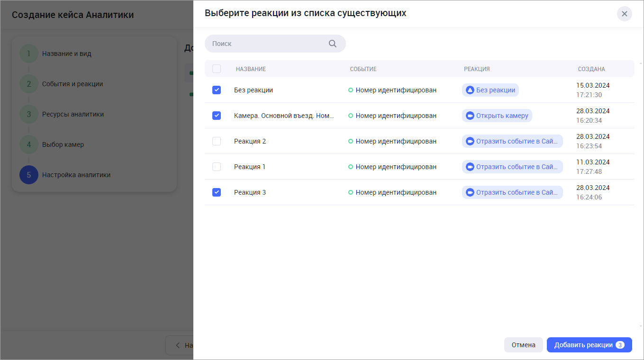Enable the 'Реакция 2' checkbox
This screenshot has height=360, width=644.
point(217,141)
